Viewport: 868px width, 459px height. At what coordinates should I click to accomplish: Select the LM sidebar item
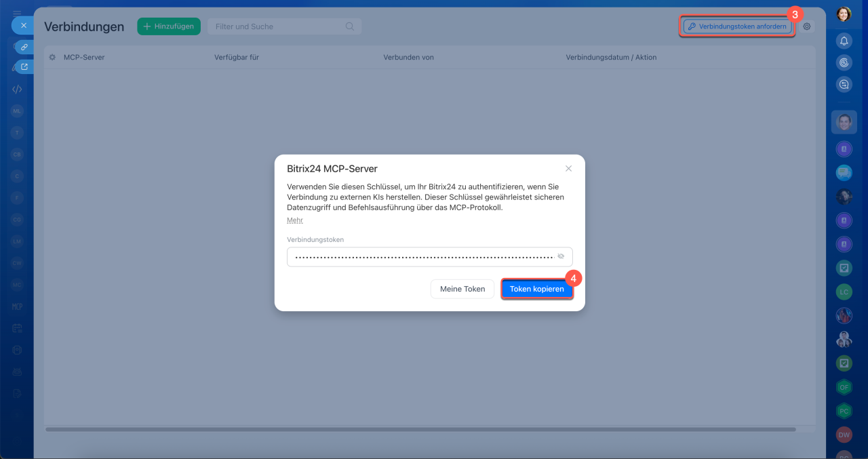click(x=17, y=241)
